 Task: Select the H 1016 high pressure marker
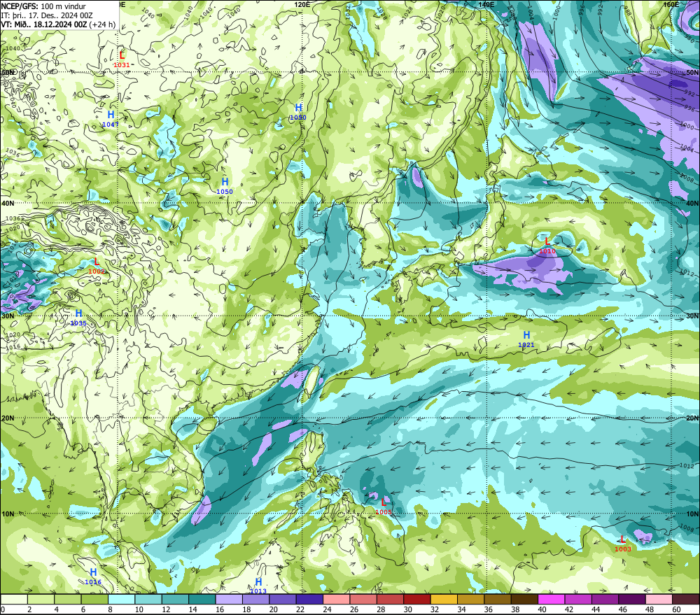pos(93,577)
